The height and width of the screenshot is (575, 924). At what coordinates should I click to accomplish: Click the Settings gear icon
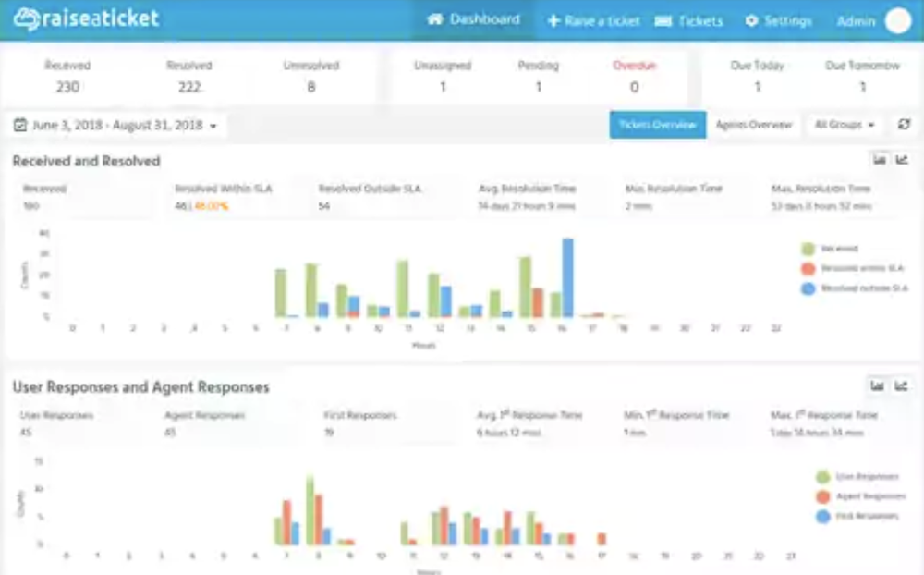pyautogui.click(x=751, y=21)
